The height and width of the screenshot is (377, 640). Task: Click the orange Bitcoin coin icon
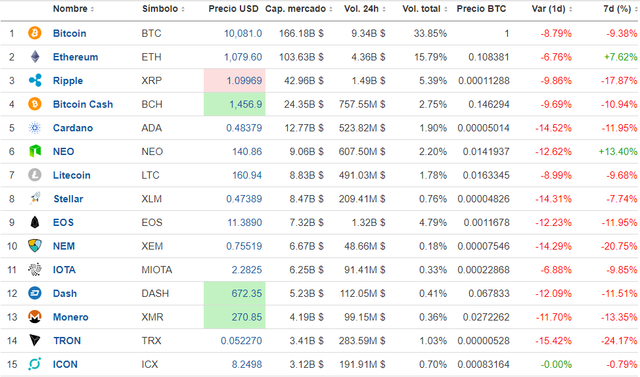(x=35, y=33)
